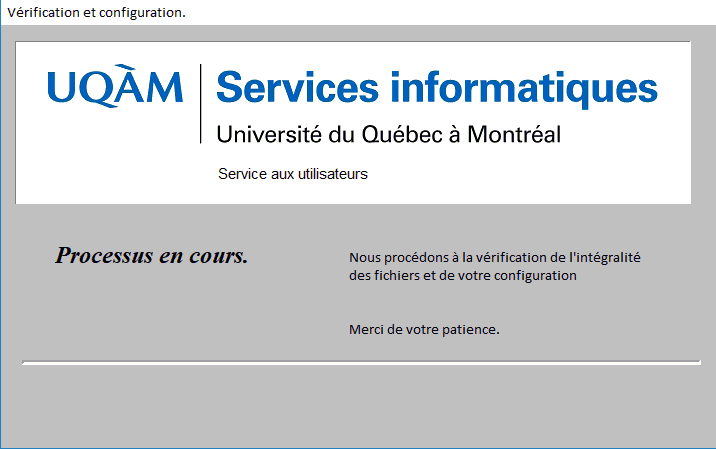Click the word "Merci" in the message
The image size is (716, 449).
click(366, 329)
